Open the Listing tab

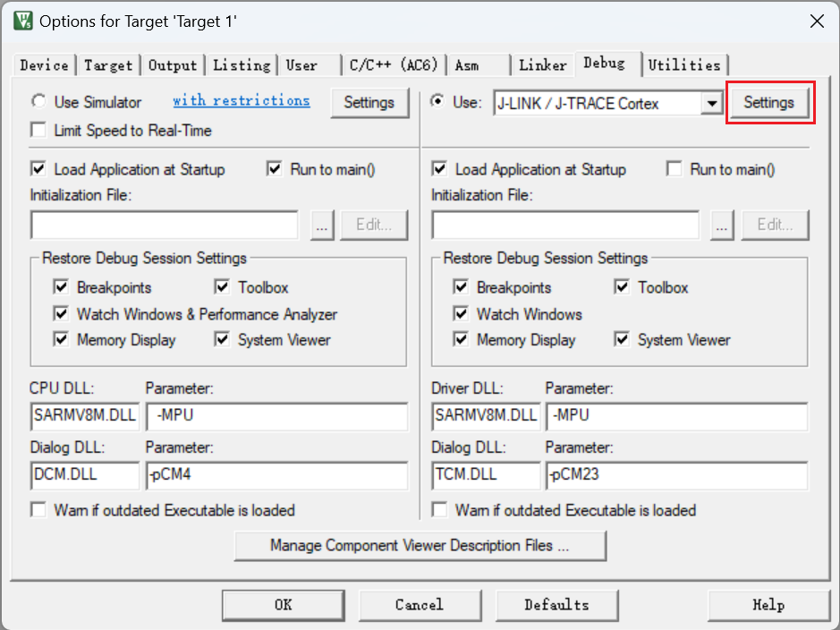tap(242, 65)
